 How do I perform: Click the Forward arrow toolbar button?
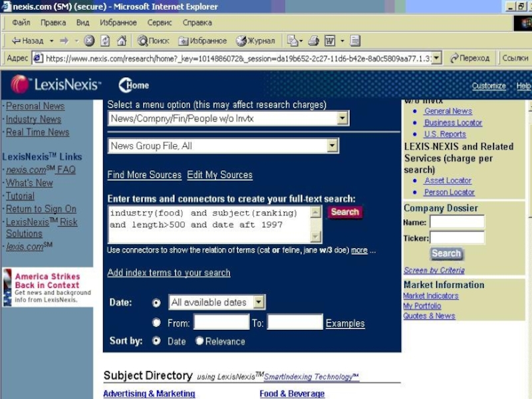pos(64,41)
